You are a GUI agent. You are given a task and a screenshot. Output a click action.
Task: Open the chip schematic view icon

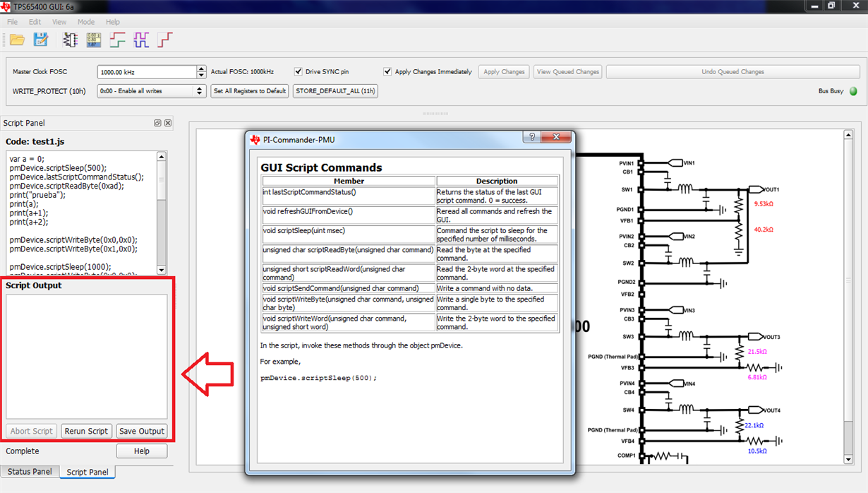pos(70,40)
